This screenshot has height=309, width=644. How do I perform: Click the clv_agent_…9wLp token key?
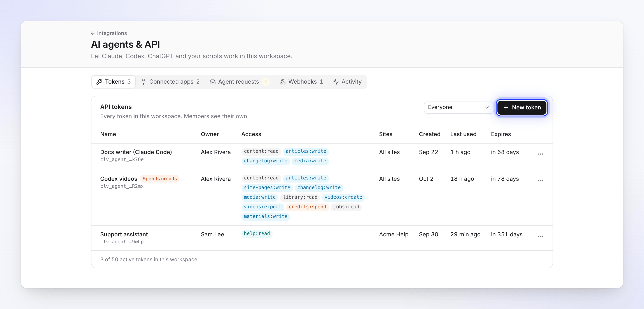click(122, 242)
